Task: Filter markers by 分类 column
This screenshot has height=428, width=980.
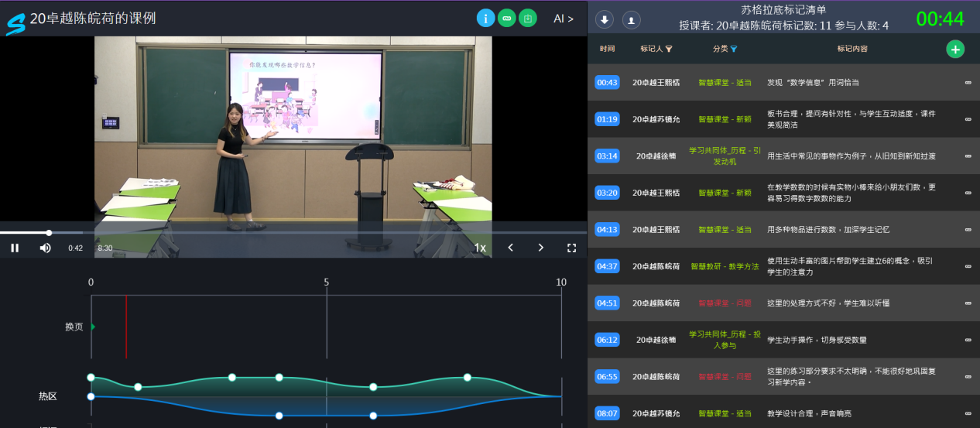Action: click(x=734, y=50)
